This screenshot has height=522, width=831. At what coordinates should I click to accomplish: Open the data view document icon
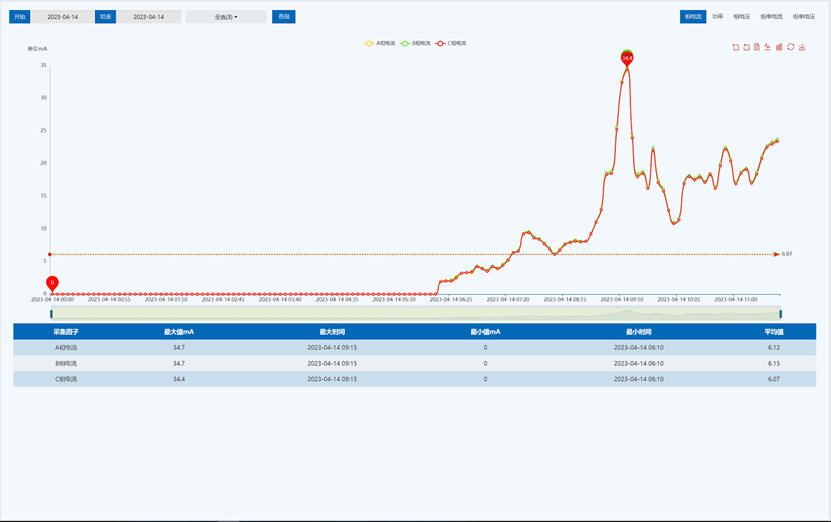tap(757, 47)
